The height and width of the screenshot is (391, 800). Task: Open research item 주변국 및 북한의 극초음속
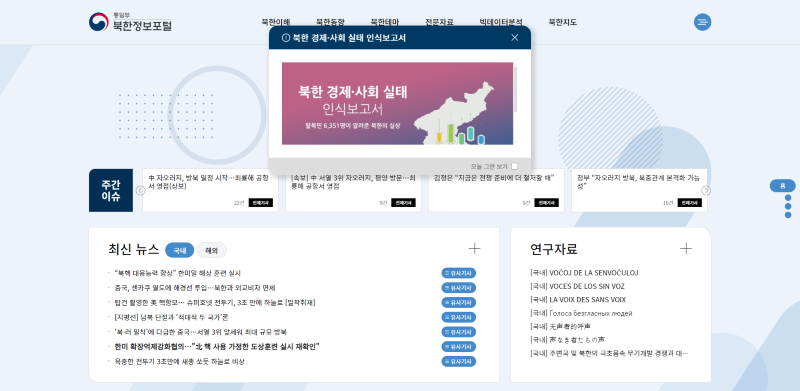point(610,353)
